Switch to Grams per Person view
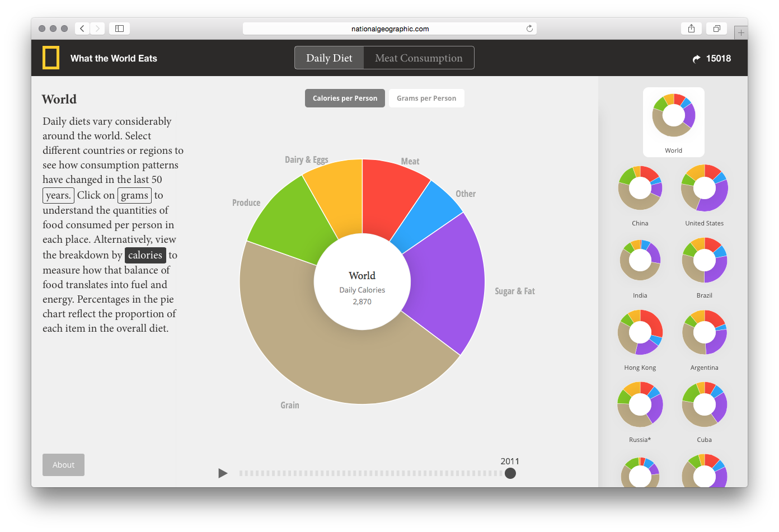The width and height of the screenshot is (779, 532). (426, 98)
